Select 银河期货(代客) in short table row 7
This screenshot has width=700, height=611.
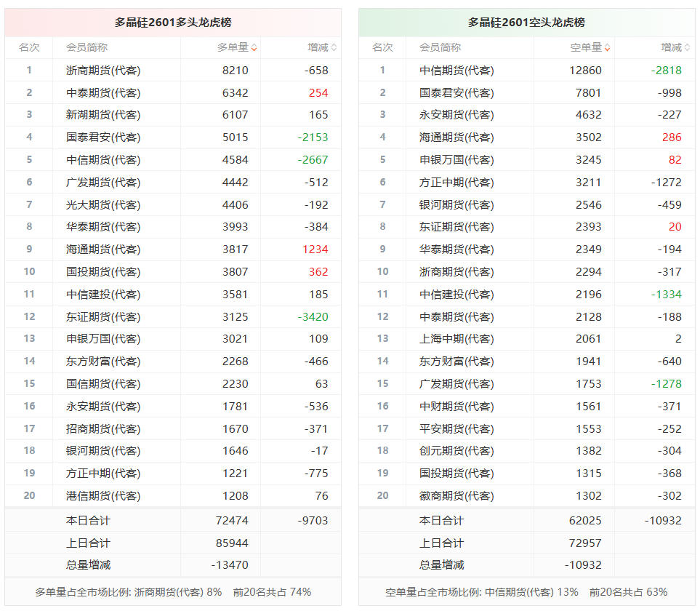point(456,204)
